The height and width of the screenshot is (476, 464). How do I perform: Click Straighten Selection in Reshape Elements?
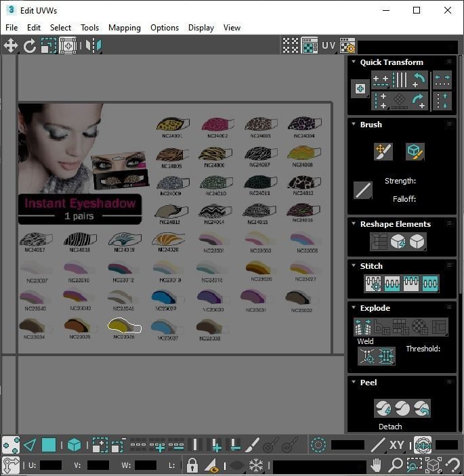tap(379, 242)
